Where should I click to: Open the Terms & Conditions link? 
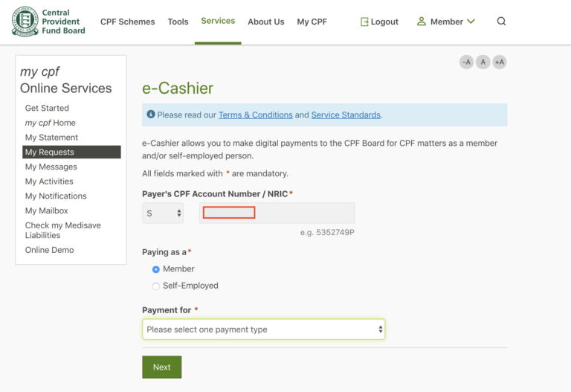tap(255, 115)
